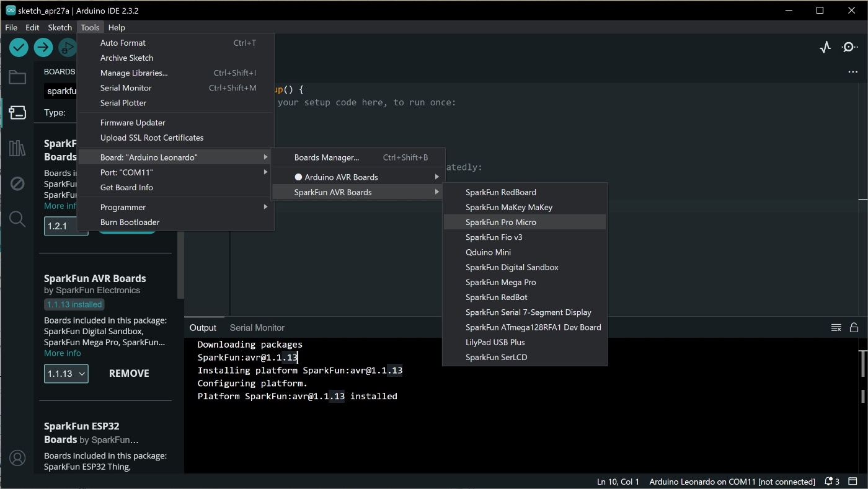
Task: Select Archive Sketch menu item
Action: [175, 58]
